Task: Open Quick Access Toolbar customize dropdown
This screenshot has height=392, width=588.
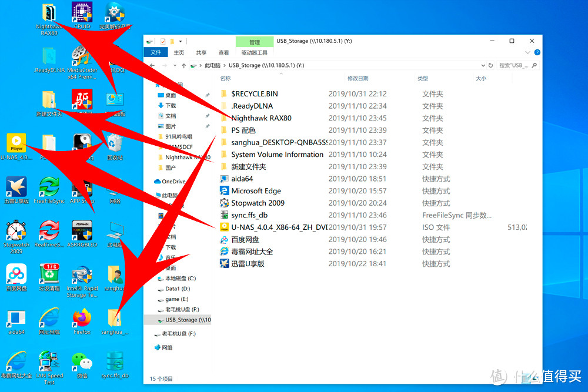Action: coord(181,41)
